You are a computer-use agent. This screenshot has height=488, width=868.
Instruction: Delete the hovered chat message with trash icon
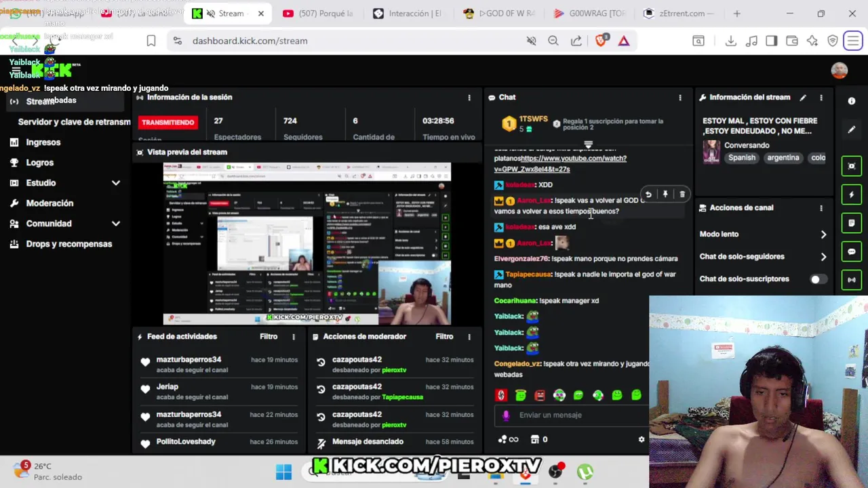click(682, 195)
